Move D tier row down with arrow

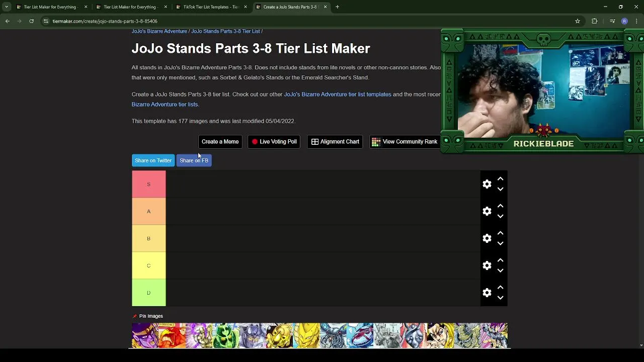point(500,298)
